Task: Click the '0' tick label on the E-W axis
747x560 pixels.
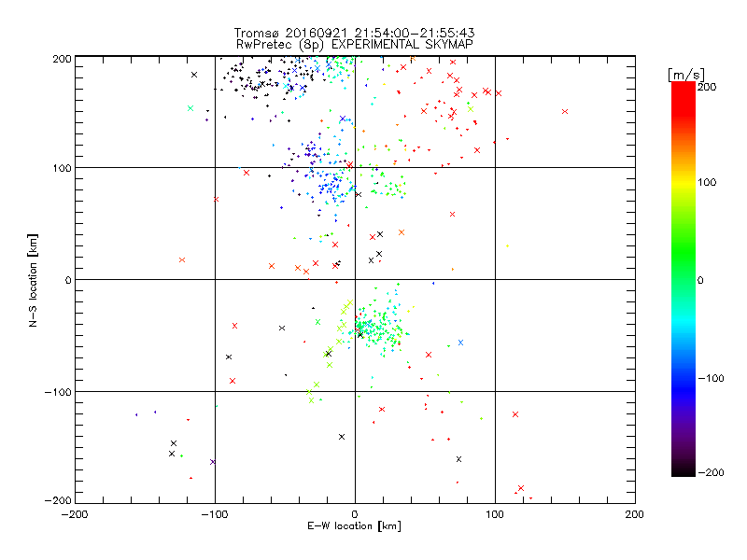Action: click(x=355, y=514)
